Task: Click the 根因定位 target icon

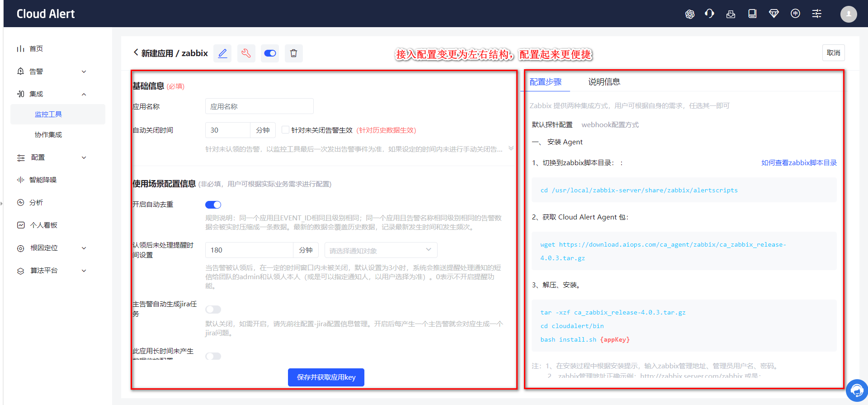Action: (x=20, y=248)
